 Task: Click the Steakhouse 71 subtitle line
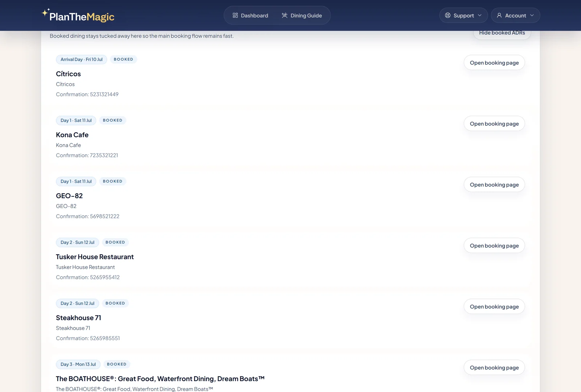(x=73, y=328)
